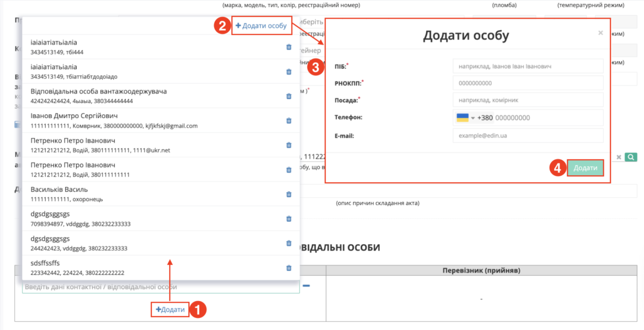Select Петренко Петро Іванович with email 1111@ukr.net
The image size is (644, 330).
tap(161, 145)
